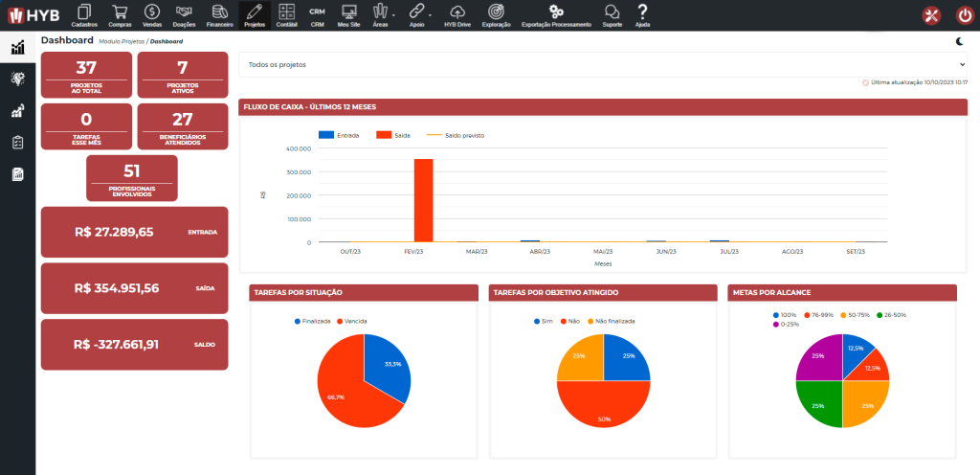
Task: Toggle dark mode with the moon icon
Action: (960, 41)
